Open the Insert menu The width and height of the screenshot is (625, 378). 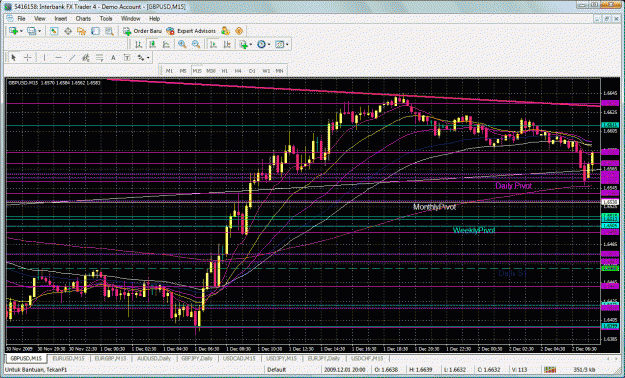(61, 19)
